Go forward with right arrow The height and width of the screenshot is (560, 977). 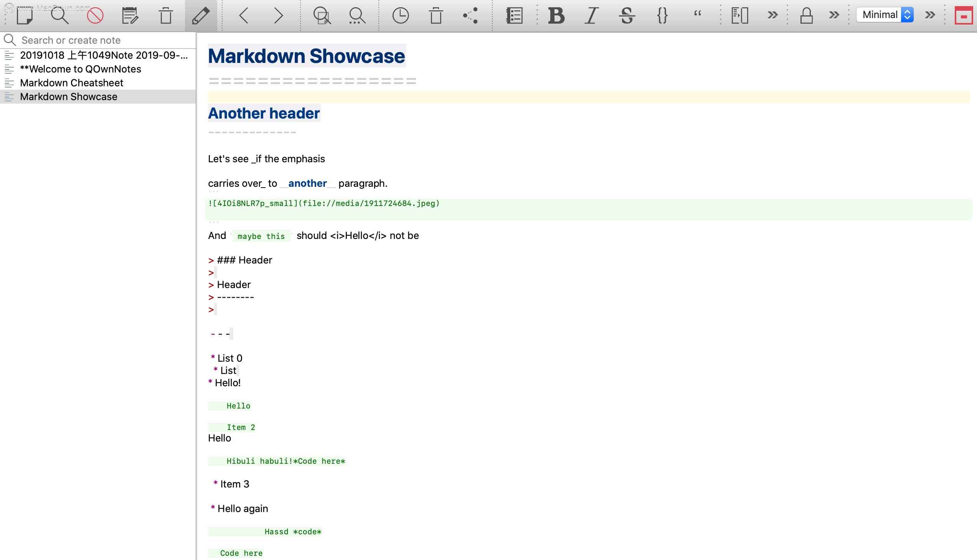click(x=278, y=15)
